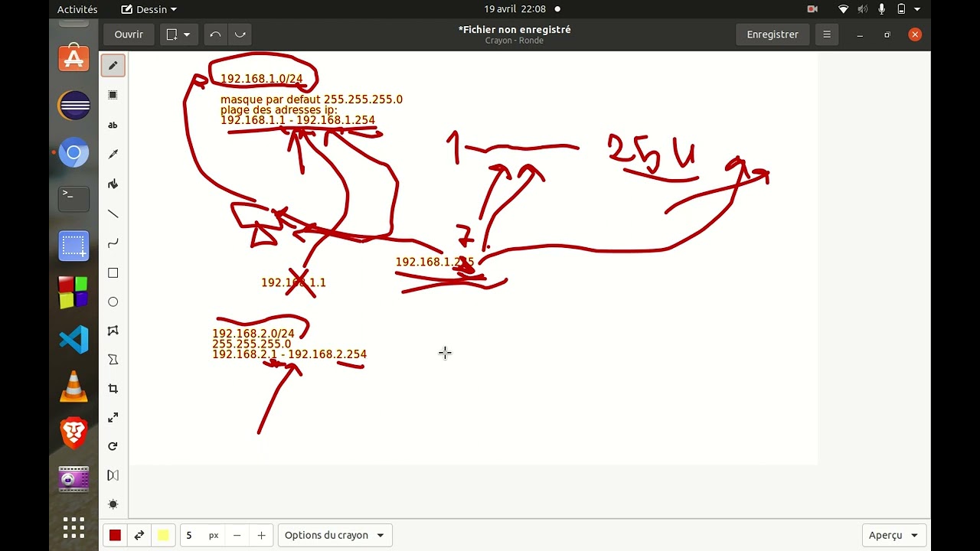
Task: Select the Flip/skew tool
Action: click(113, 475)
